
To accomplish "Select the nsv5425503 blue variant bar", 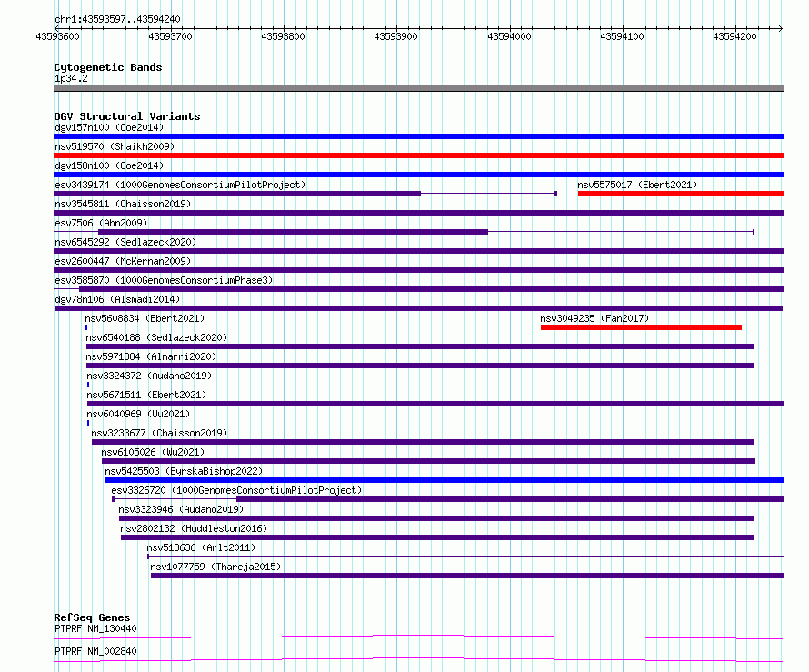I will (444, 480).
